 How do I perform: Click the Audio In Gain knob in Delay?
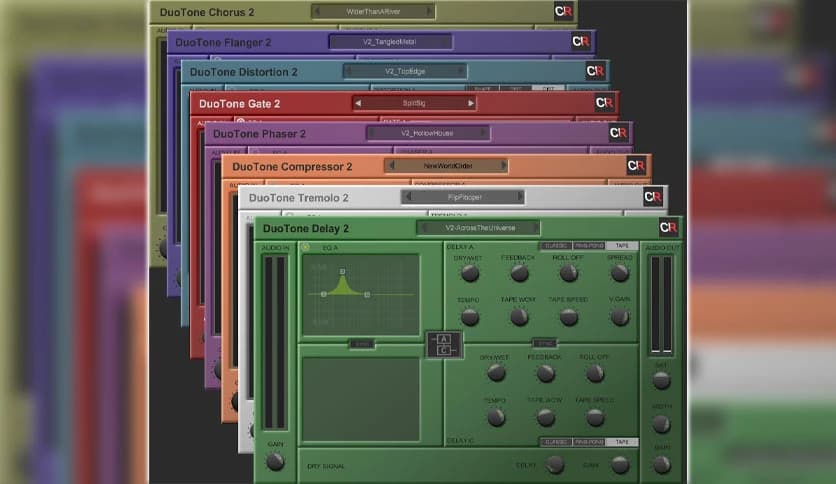pos(275,462)
